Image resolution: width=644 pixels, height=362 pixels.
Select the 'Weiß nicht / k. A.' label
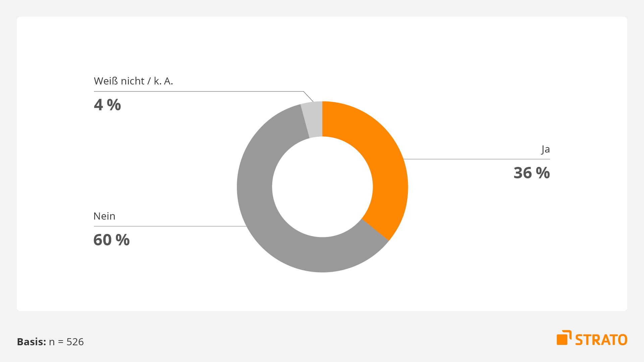tap(133, 81)
